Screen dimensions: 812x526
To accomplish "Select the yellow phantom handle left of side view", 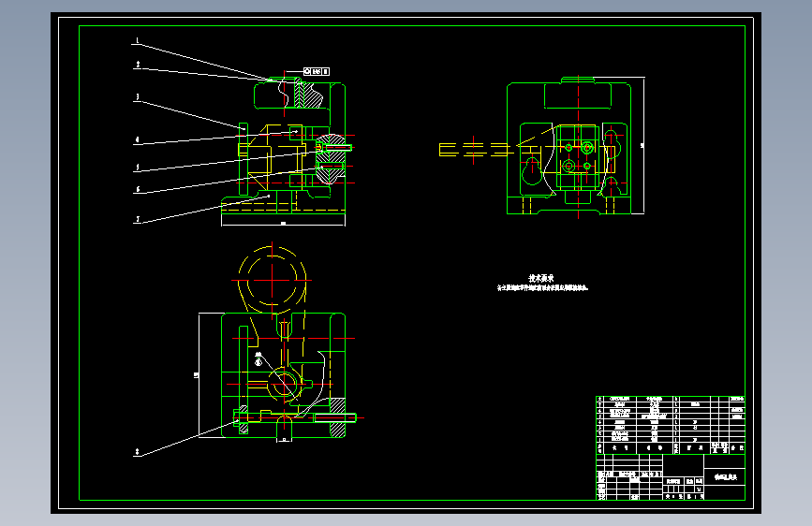I will coord(475,150).
